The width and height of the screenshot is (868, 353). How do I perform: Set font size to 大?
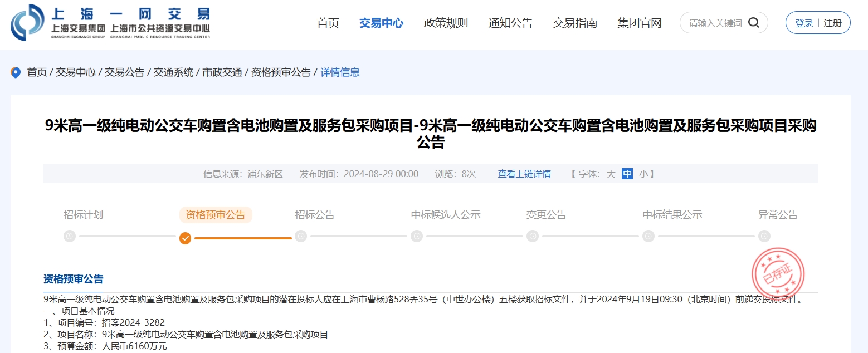tap(611, 174)
